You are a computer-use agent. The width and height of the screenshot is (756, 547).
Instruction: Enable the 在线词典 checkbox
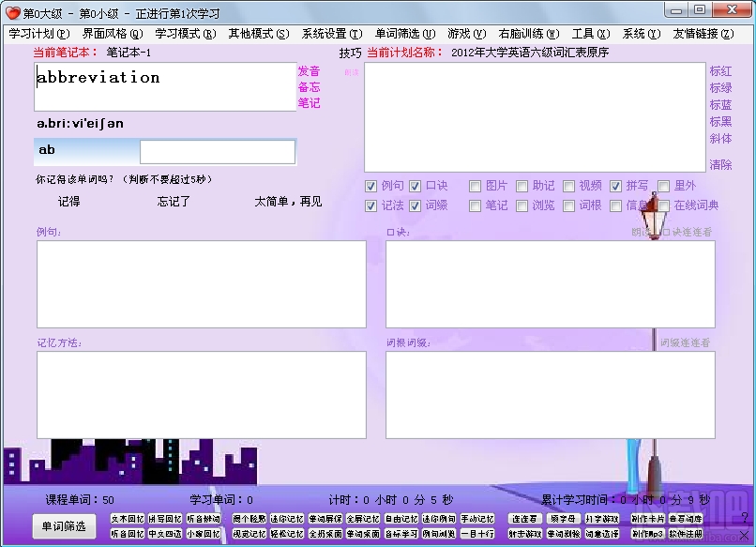664,206
